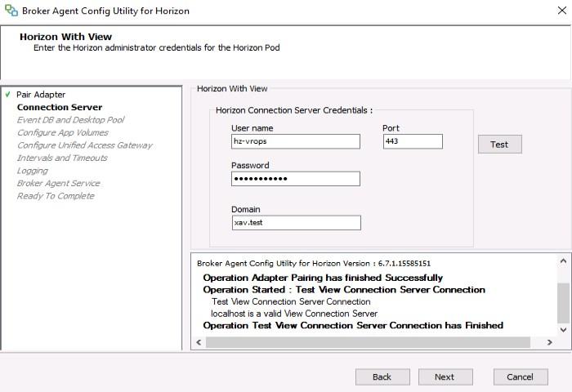Click the 'Horizon With View' heading text

[65, 37]
